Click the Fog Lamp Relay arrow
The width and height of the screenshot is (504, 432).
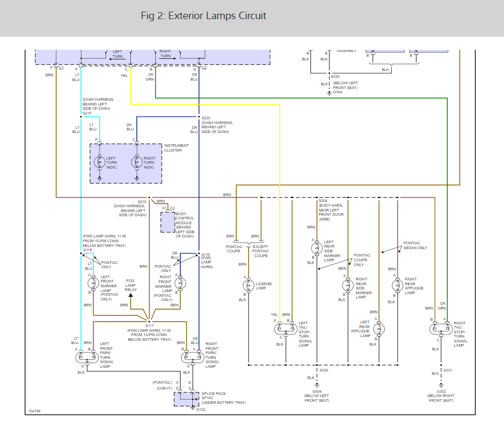point(130,296)
